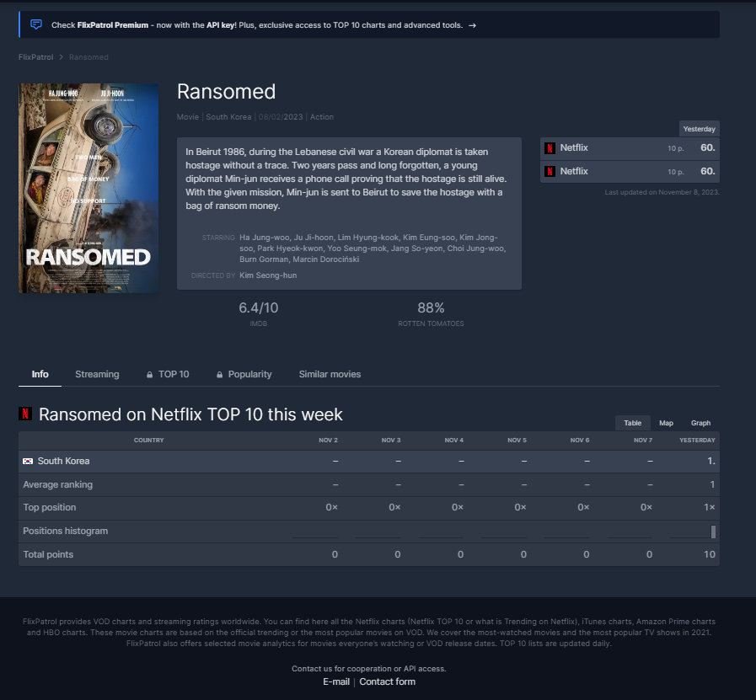756x700 pixels.
Task: Click the NOV 2 column header
Action: 328,440
